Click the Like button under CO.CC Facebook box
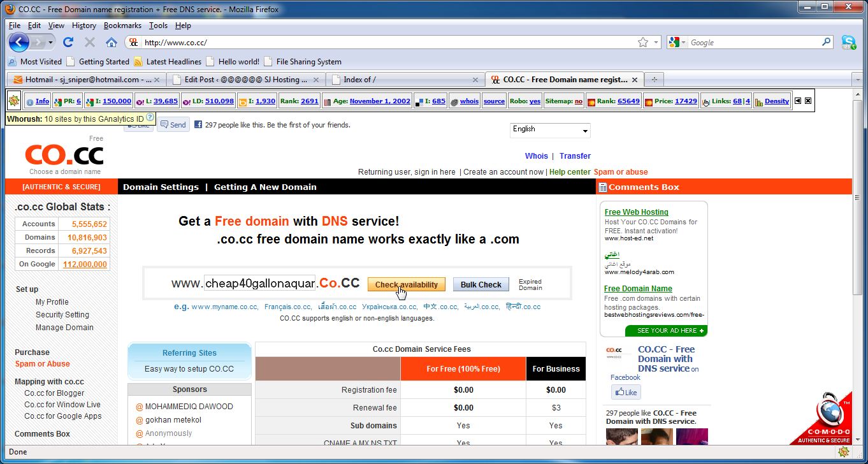 tap(626, 392)
